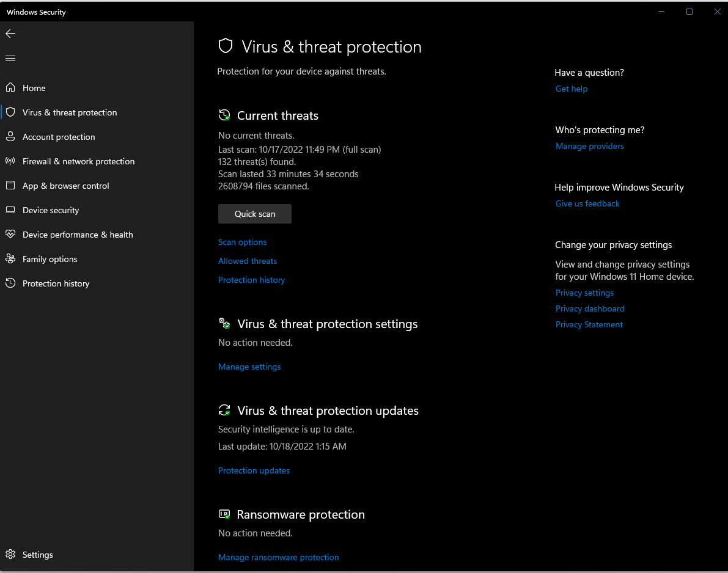
Task: Click the Firewall & network protection icon
Action: point(10,161)
